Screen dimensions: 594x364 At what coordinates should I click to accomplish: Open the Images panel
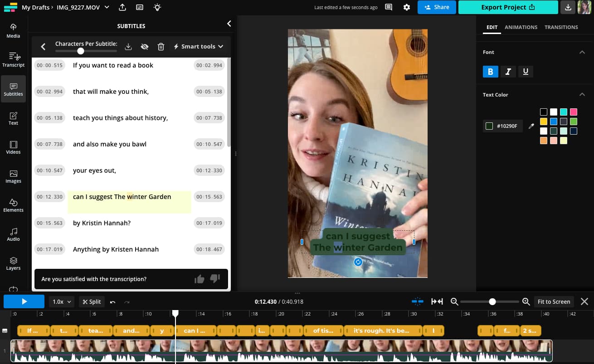tap(13, 176)
